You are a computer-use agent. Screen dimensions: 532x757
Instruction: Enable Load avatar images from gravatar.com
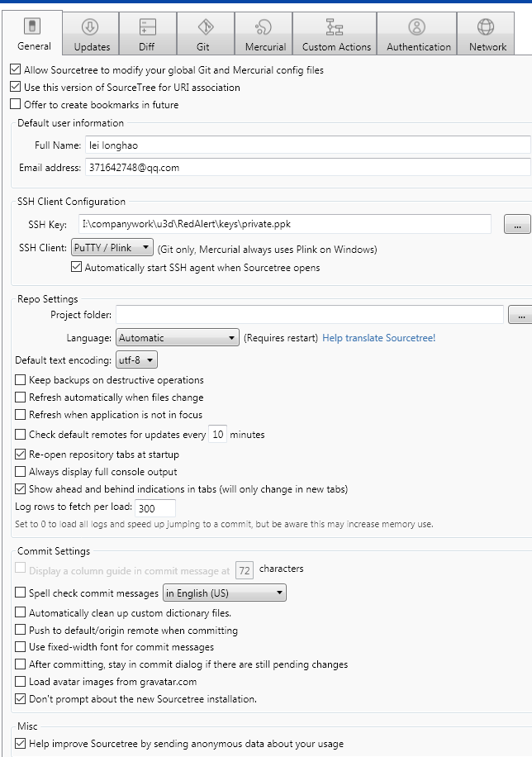point(20,682)
